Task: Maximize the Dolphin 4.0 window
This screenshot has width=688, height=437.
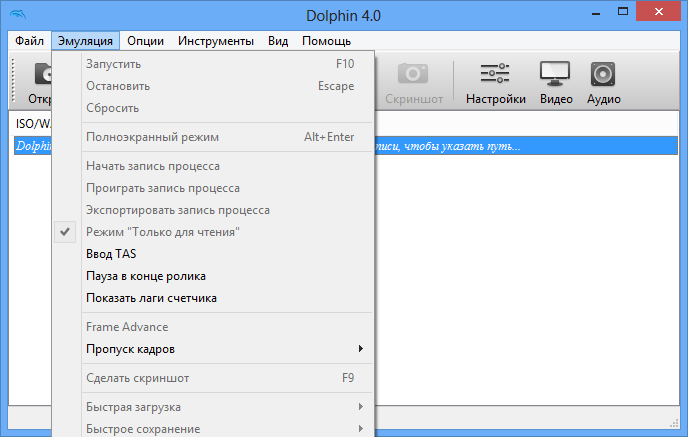Action: coord(623,12)
